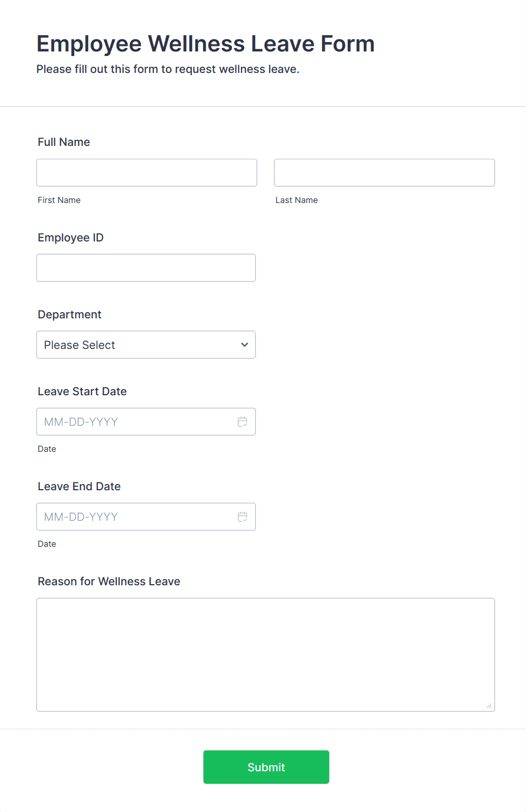
Task: Open the Department 'Please Select' dropdown
Action: 136,345
